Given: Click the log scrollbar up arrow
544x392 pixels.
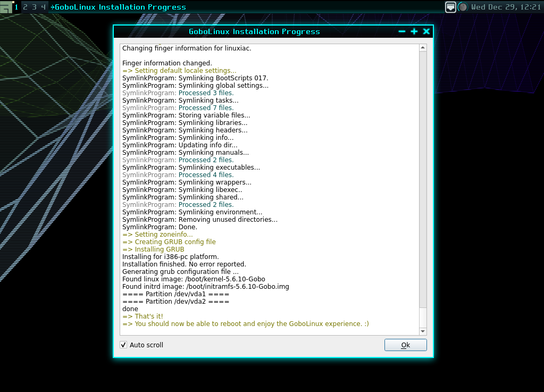Looking at the screenshot, I should [x=423, y=48].
